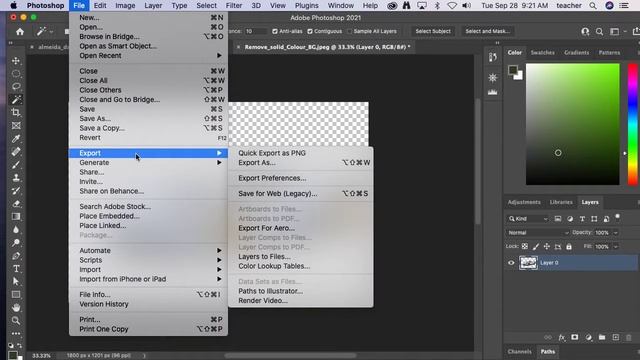
Task: Switch to the Swatches tab
Action: click(542, 53)
